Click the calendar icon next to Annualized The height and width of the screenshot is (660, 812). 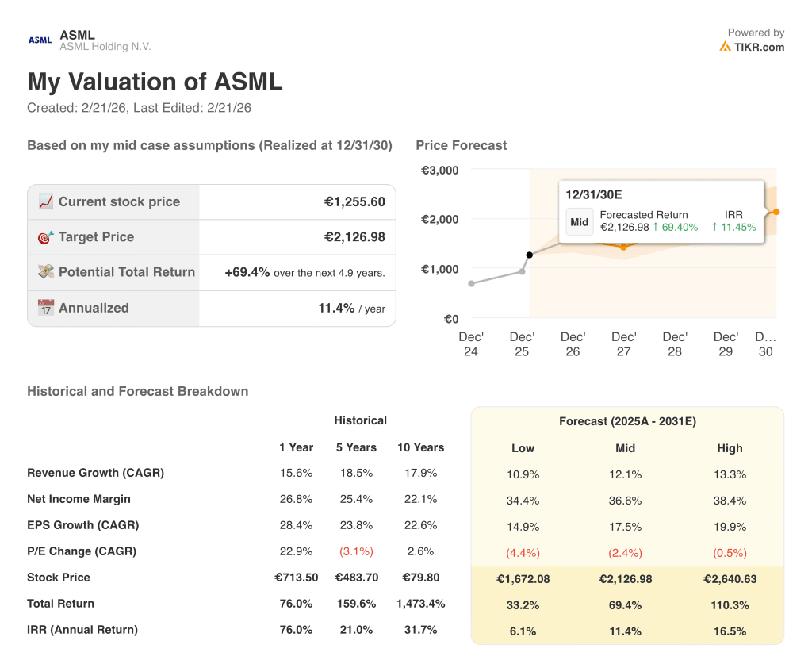click(46, 308)
